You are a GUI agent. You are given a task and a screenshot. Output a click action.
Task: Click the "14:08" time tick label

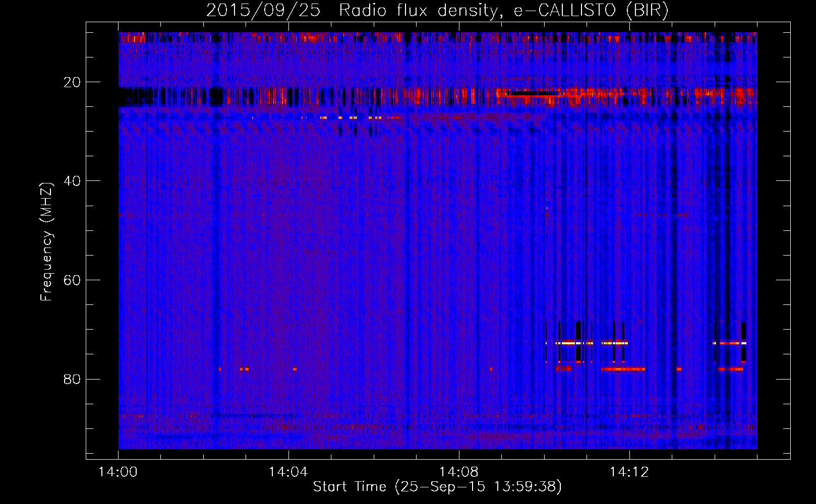click(458, 472)
